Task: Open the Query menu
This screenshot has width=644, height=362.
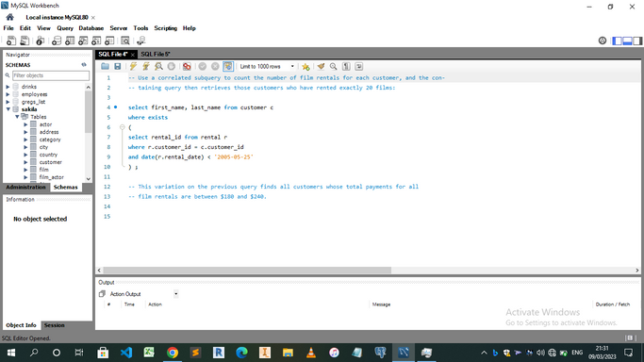Action: click(65, 28)
